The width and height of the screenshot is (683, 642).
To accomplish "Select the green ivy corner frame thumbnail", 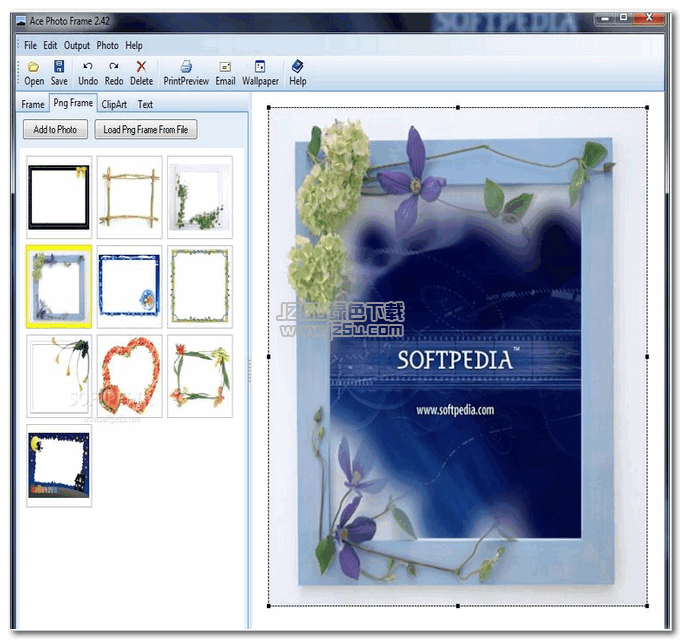I will (x=200, y=197).
